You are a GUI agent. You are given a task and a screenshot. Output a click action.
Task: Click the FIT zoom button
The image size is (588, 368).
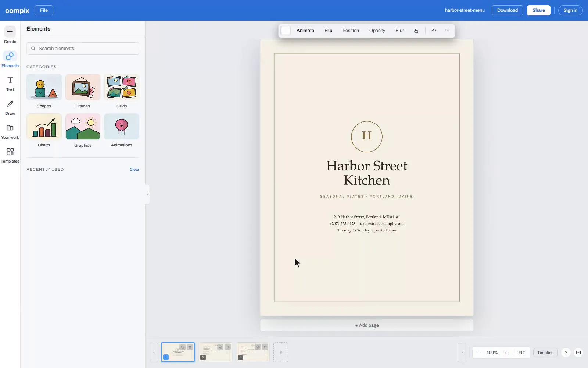[x=521, y=353]
